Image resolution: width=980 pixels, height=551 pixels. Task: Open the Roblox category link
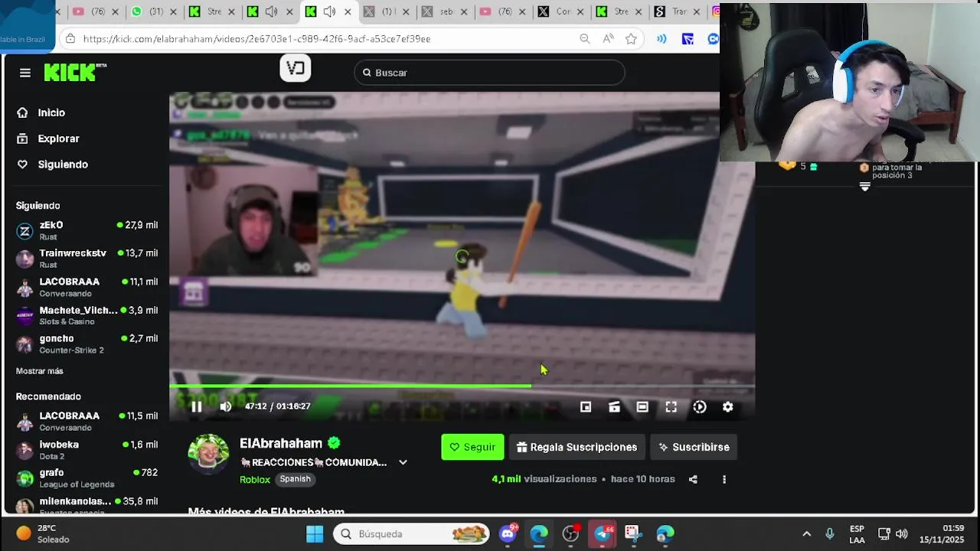[255, 479]
